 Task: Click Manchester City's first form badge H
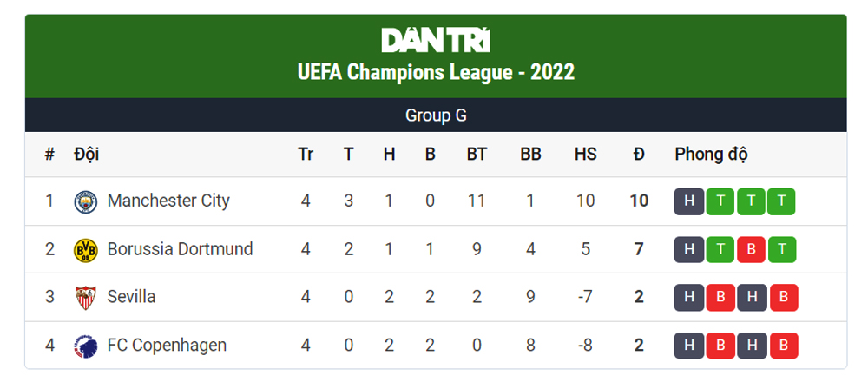pos(689,201)
